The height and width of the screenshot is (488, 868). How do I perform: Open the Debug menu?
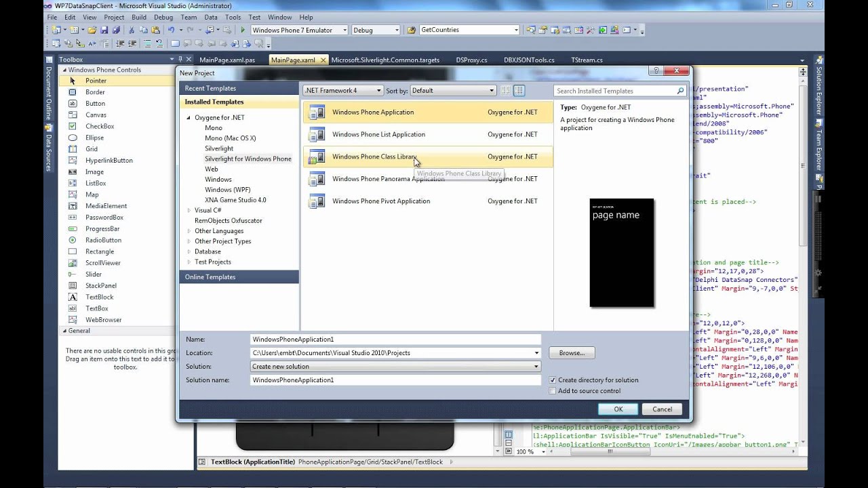click(x=163, y=17)
